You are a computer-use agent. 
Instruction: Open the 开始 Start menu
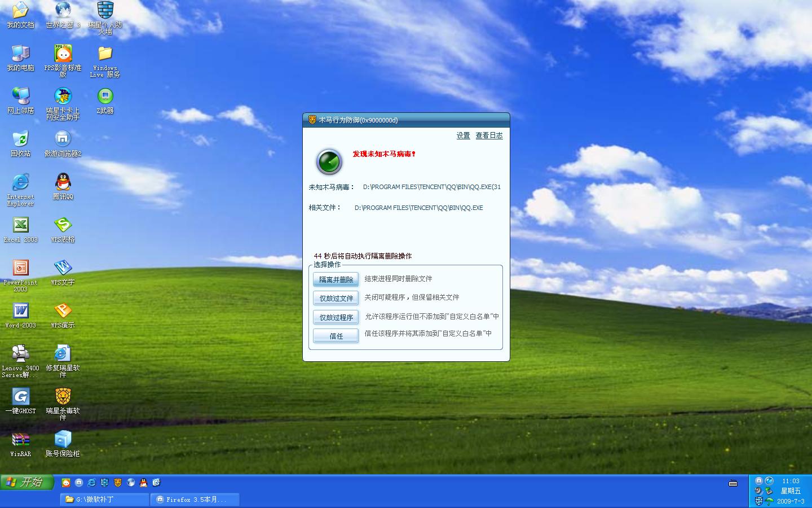tap(27, 482)
